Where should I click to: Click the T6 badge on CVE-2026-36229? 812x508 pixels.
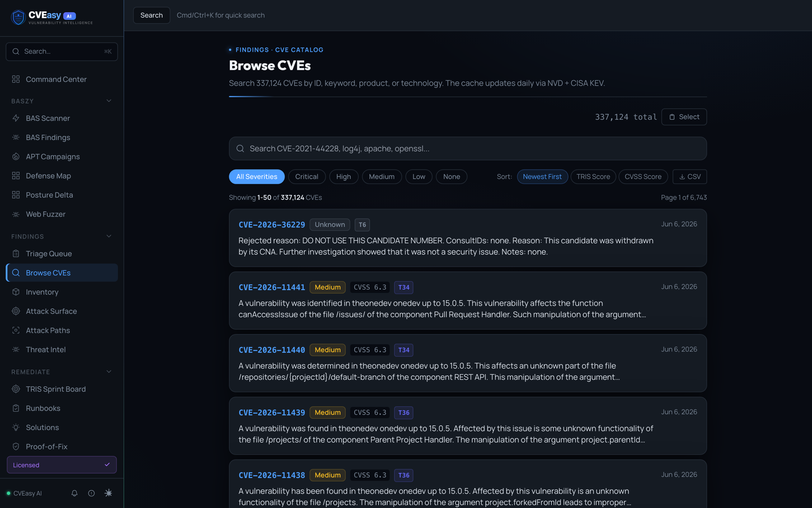(x=362, y=225)
